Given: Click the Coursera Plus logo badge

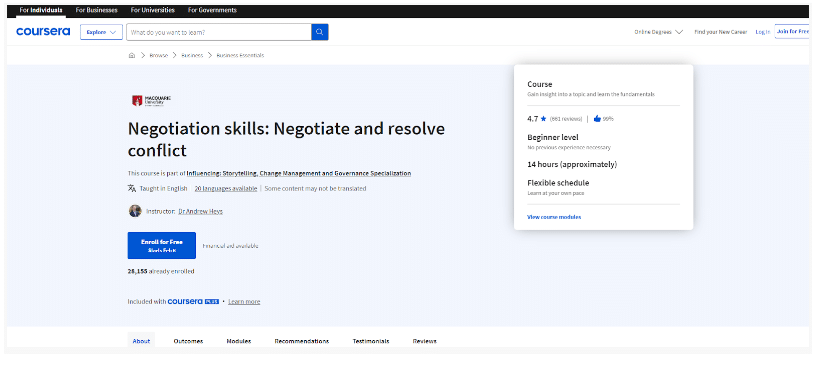Looking at the screenshot, I should [x=193, y=302].
